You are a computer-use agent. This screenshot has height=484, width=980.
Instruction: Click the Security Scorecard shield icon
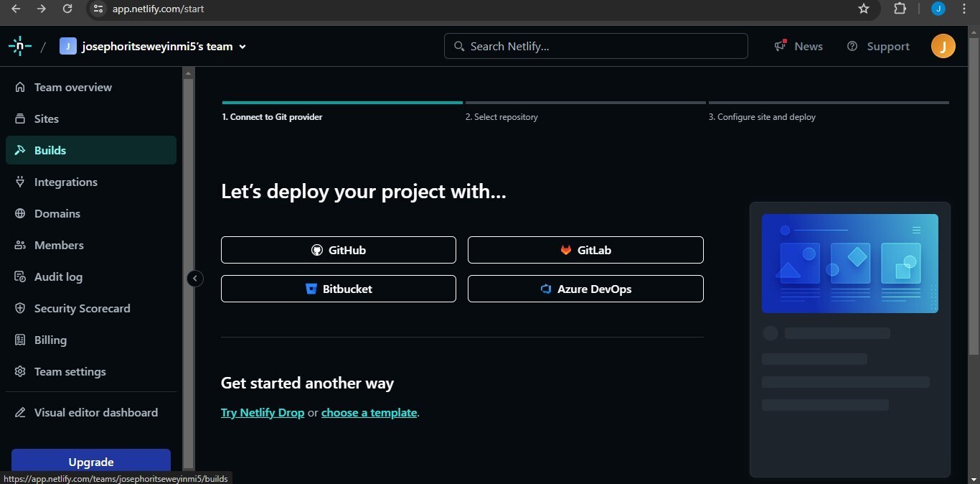point(20,308)
